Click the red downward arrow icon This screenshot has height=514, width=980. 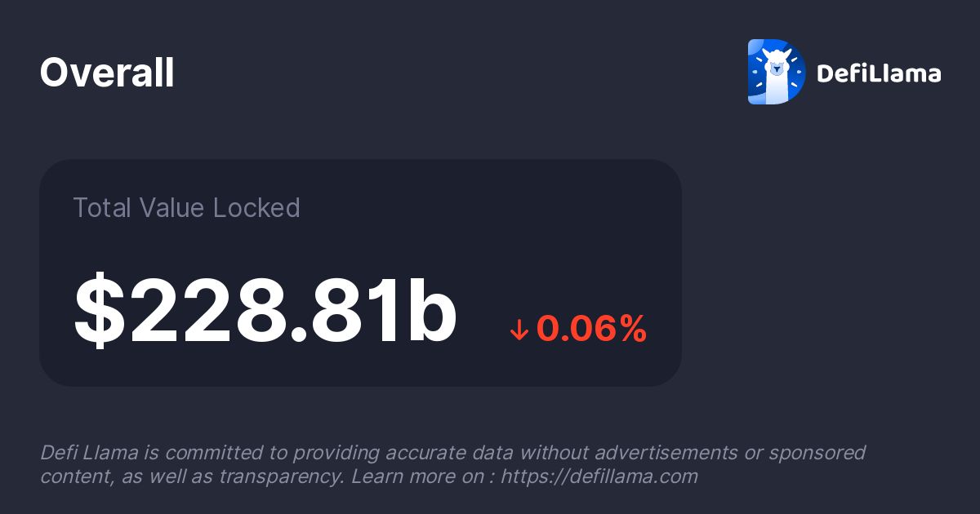(x=519, y=330)
